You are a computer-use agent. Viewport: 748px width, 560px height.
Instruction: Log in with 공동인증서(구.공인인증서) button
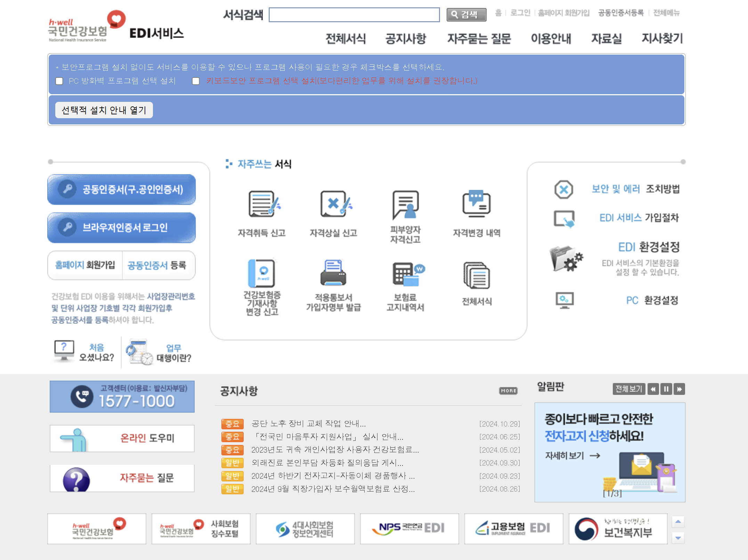[122, 189]
